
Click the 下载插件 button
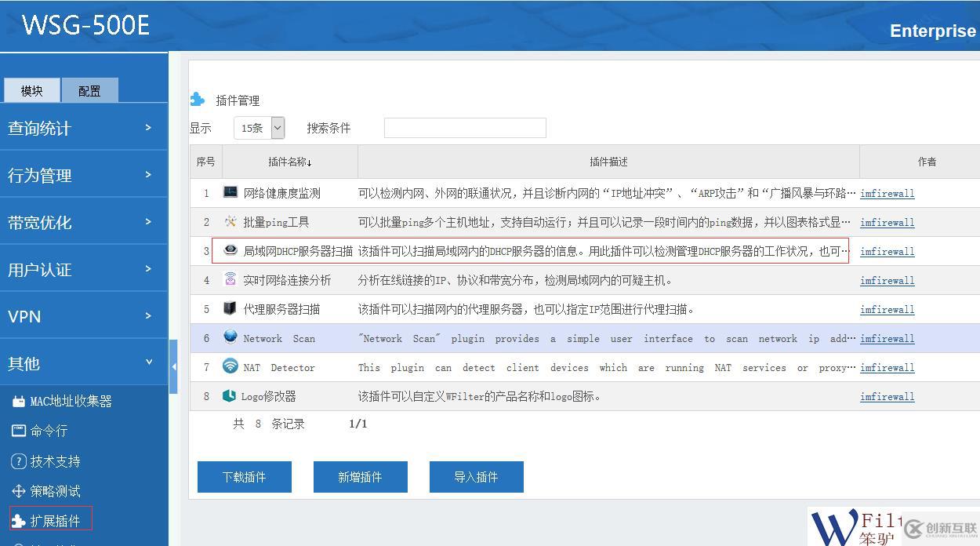click(x=244, y=476)
